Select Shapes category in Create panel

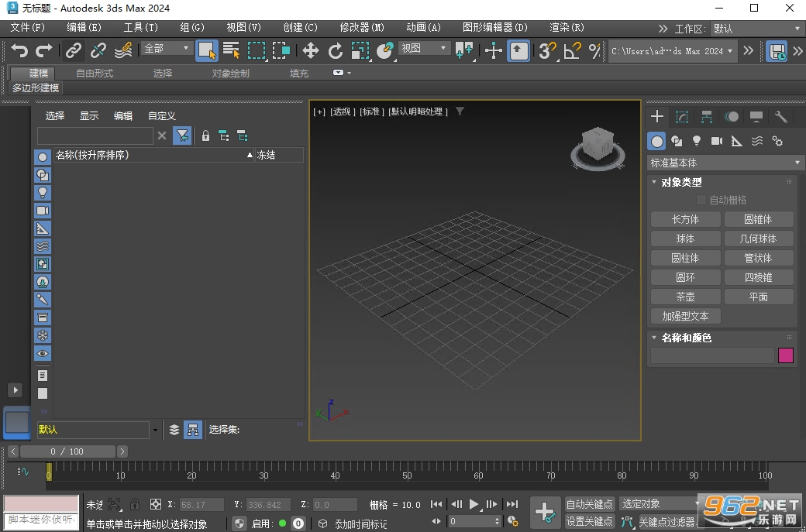pyautogui.click(x=677, y=141)
